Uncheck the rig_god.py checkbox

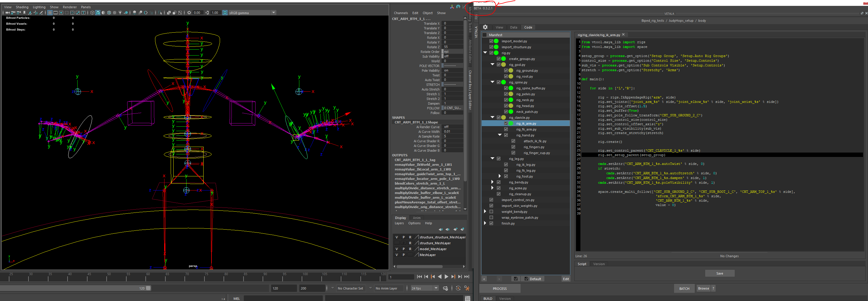(499, 65)
